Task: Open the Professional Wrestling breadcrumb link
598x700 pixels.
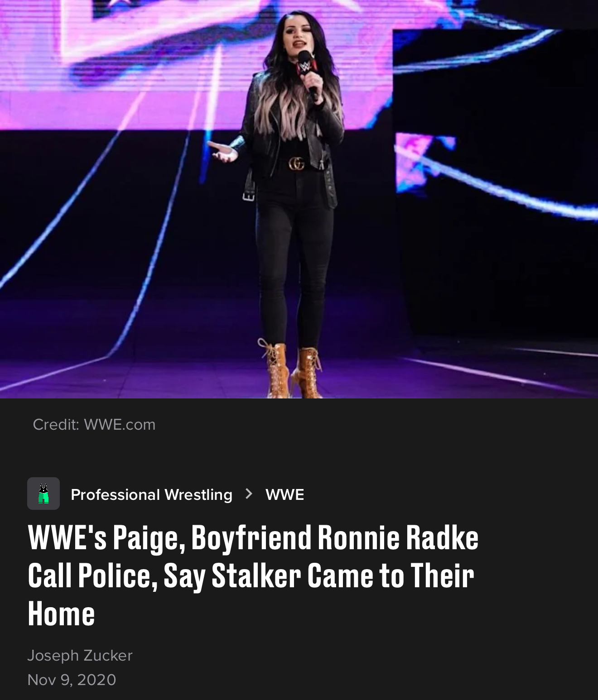Action: [151, 494]
